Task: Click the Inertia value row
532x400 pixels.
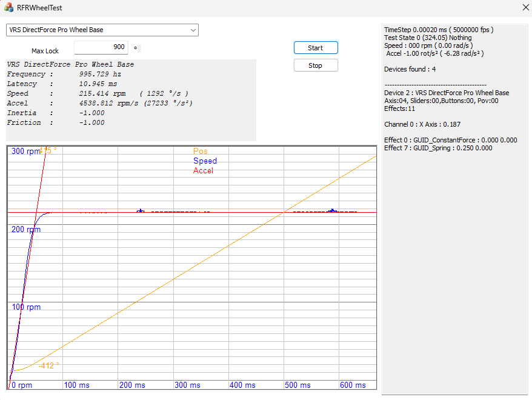Action: 56,113
